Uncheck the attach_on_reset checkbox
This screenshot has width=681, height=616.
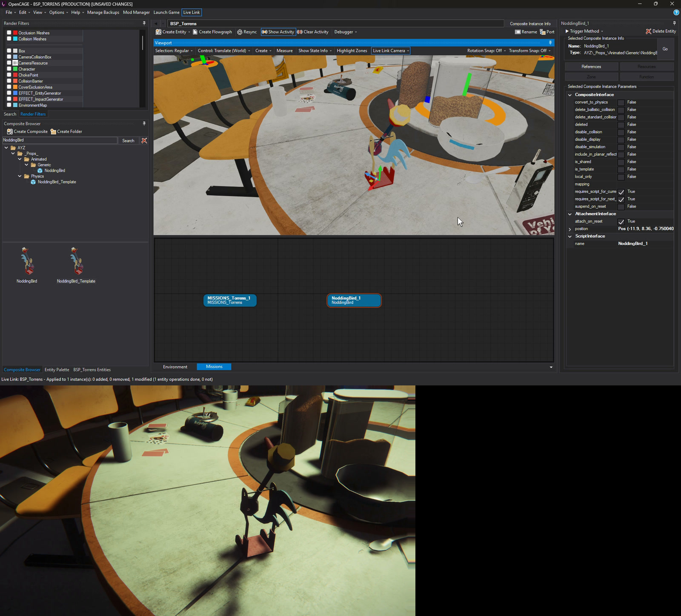coord(621,222)
